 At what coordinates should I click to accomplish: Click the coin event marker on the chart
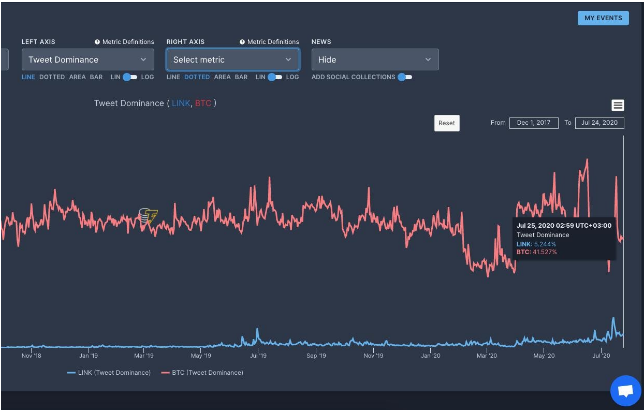click(148, 216)
